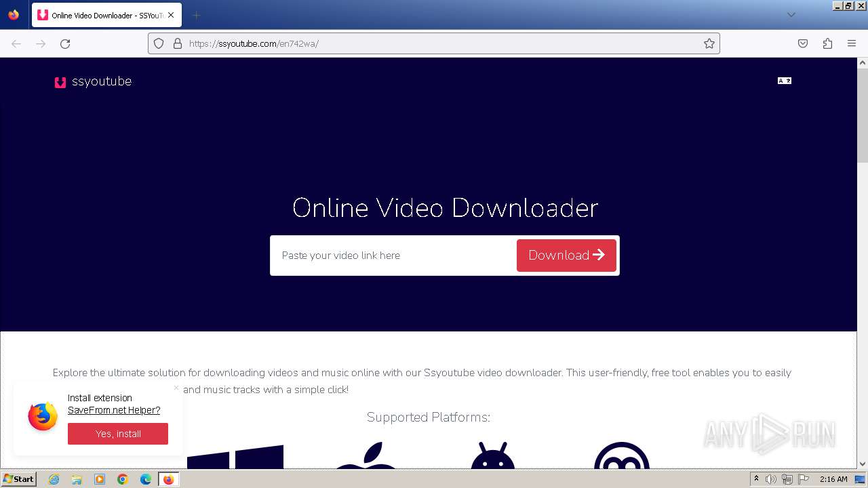Open tracking protection shield icon
The width and height of the screenshot is (868, 488).
pos(159,43)
